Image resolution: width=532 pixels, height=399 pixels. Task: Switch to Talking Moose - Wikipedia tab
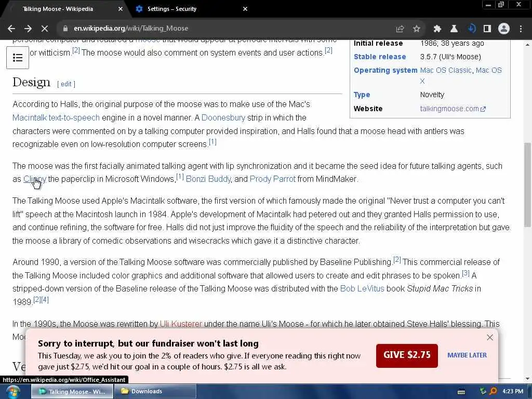58,9
